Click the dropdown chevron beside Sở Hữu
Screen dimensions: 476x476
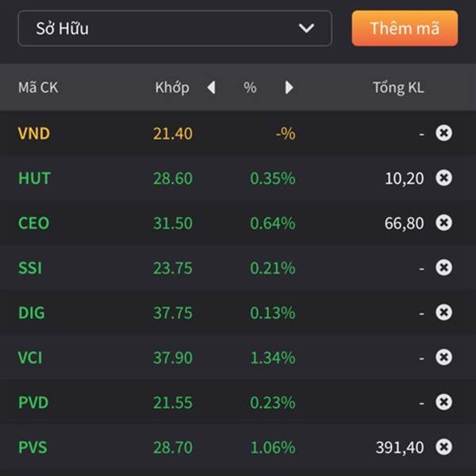[306, 29]
